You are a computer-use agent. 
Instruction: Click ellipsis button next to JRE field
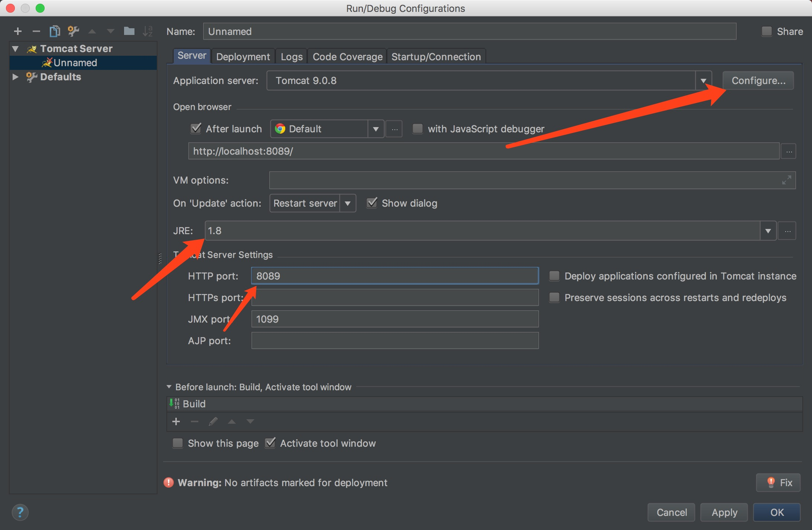click(787, 231)
